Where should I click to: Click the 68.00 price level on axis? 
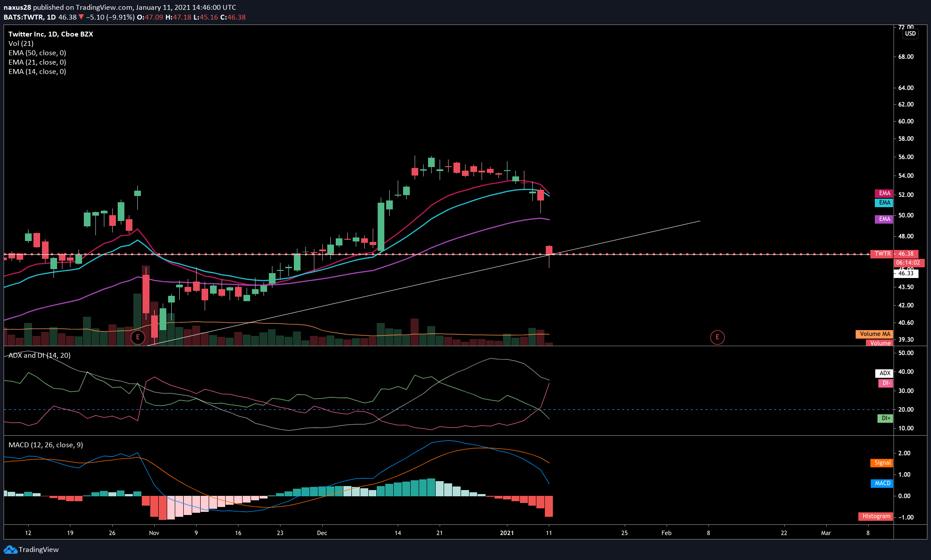point(906,57)
